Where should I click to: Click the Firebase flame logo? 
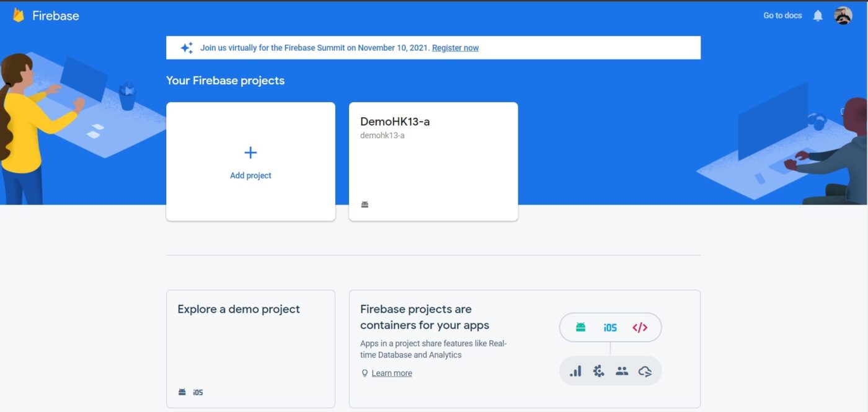point(19,15)
